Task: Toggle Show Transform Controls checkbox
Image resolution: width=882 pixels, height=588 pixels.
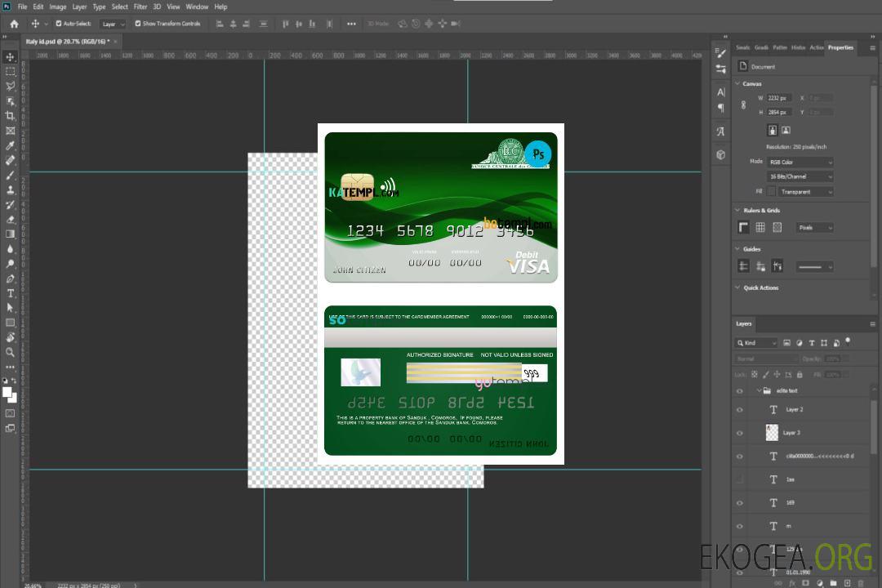Action: point(138,24)
